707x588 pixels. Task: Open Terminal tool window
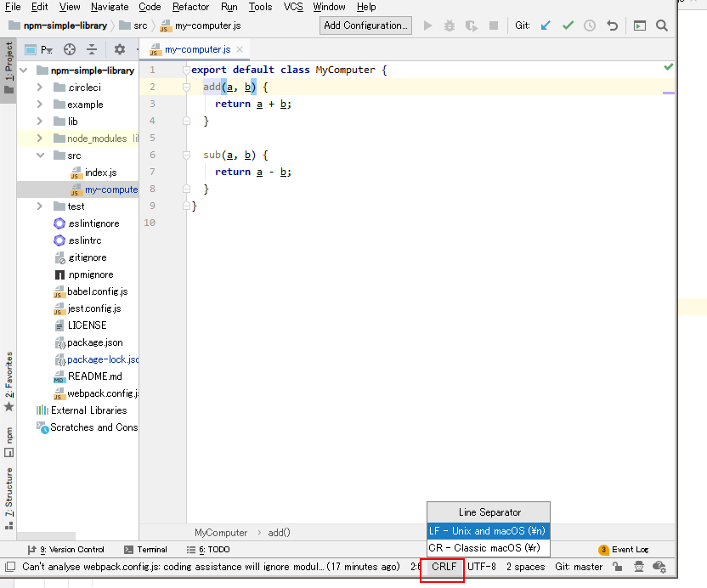tap(145, 550)
